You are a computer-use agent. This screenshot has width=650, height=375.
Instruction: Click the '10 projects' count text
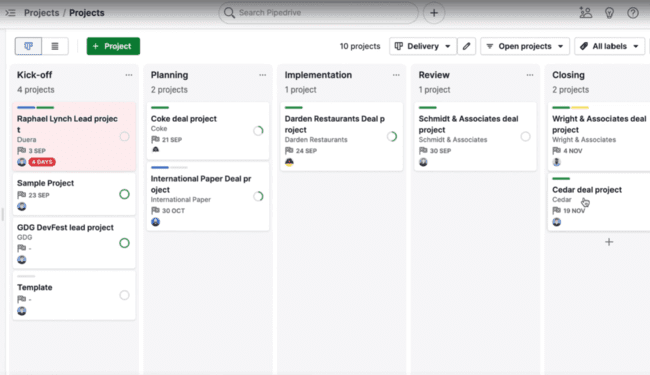[x=360, y=46]
